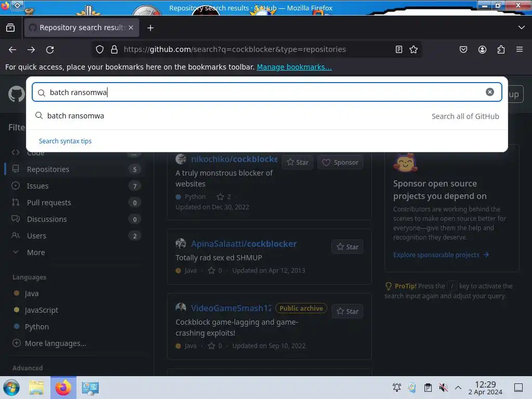Reload the current page
Image resolution: width=532 pixels, height=399 pixels.
[50, 49]
